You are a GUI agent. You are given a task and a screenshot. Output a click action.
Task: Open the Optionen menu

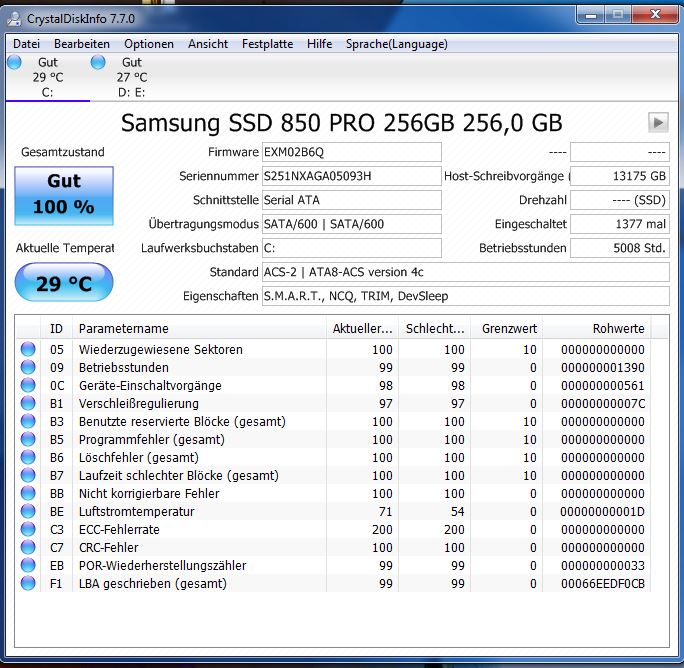pos(149,44)
